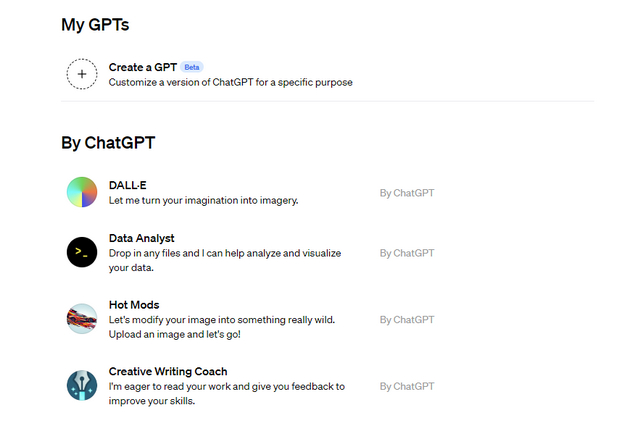Click 'Let's modify your image' description
This screenshot has width=640, height=429.
tap(222, 327)
